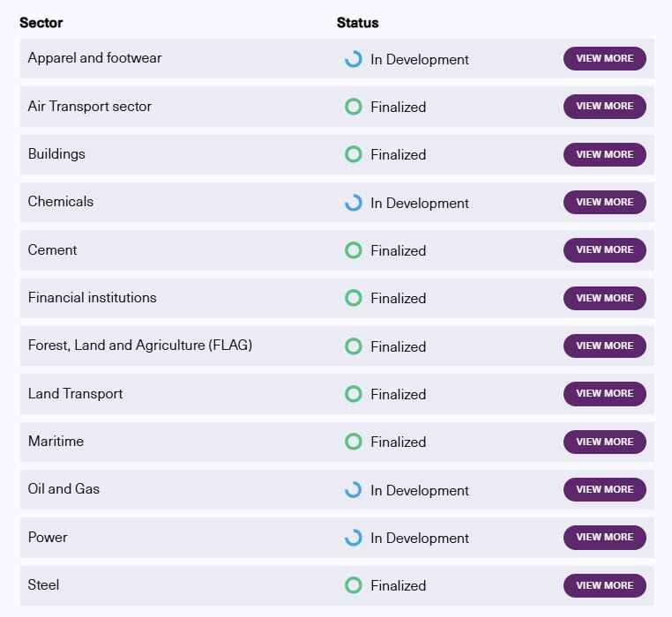Click the blue In Development spinner for Chemicals
This screenshot has height=617, width=672.
(354, 203)
